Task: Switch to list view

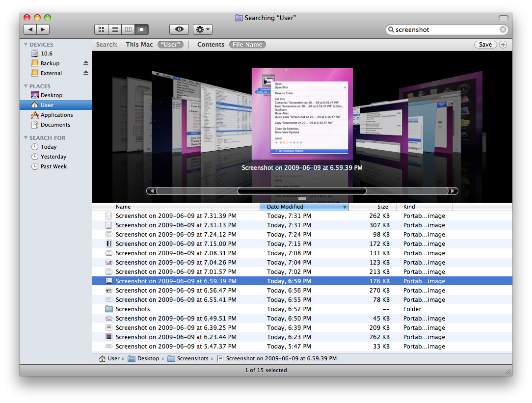Action: tap(115, 29)
